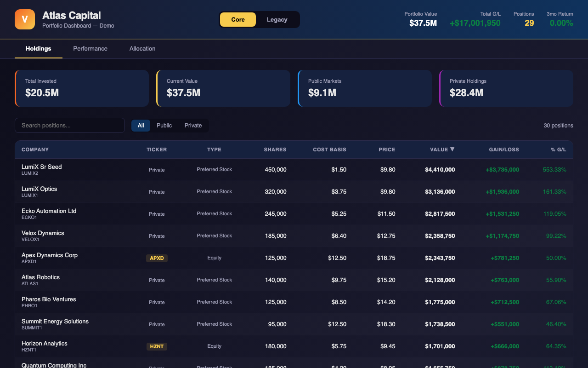Image resolution: width=588 pixels, height=368 pixels.
Task: Sort by TICKER column header
Action: 157,149
